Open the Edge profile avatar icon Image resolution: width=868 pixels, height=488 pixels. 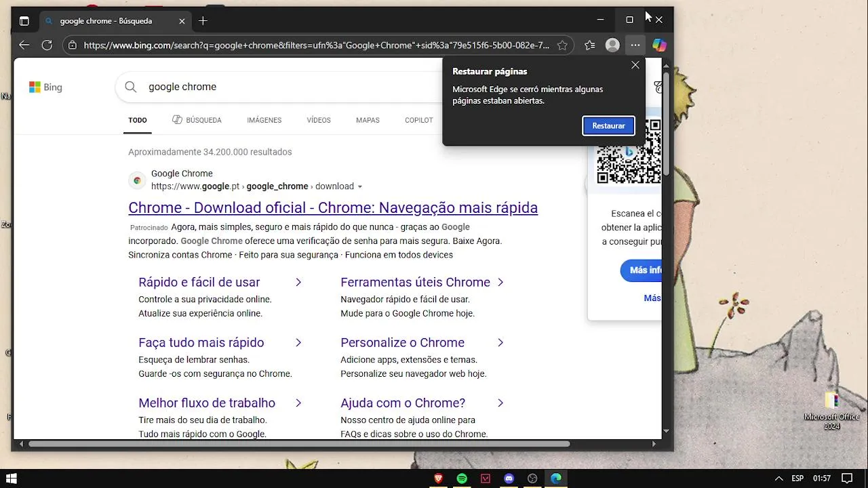point(612,45)
